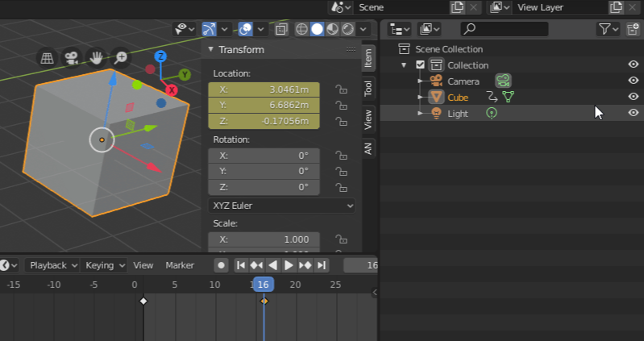Screen dimensions: 644x341
Task: Toggle auto keying record button
Action: [x=221, y=265]
